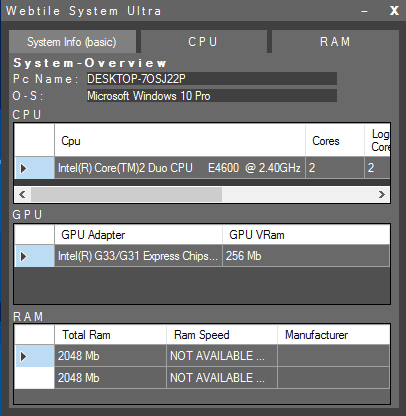Open the System Info (basic) tab
This screenshot has width=406, height=416.
tap(72, 42)
